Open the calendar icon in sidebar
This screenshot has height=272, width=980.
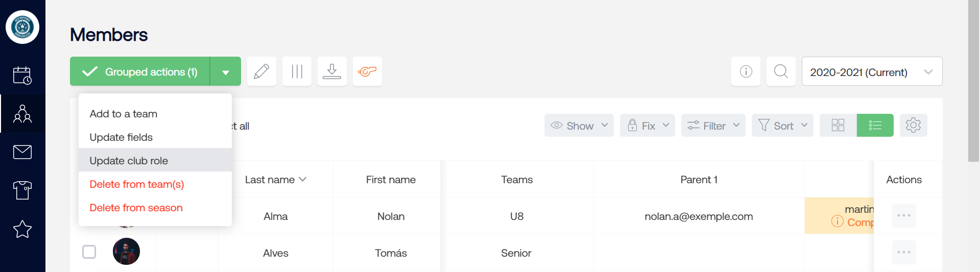point(22,75)
